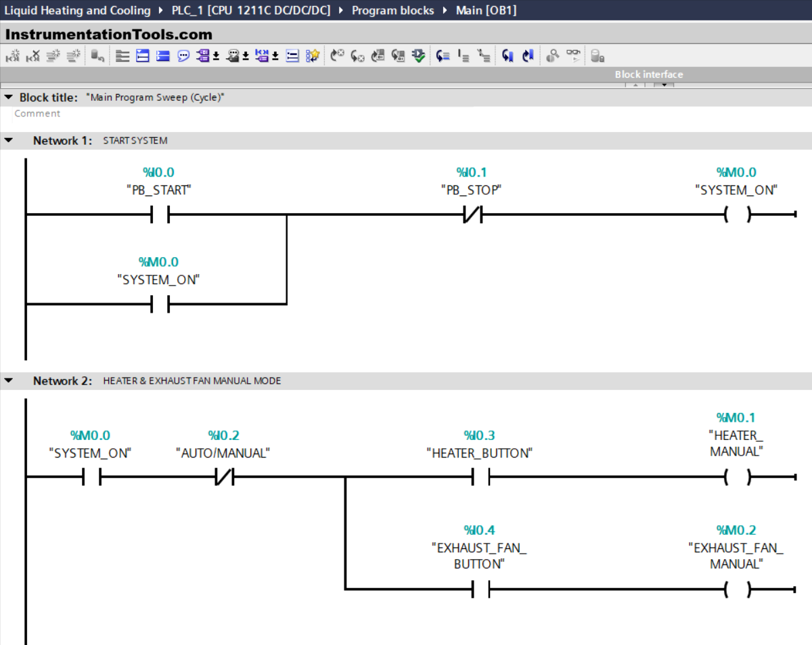The width and height of the screenshot is (812, 645).
Task: Select START SYSTEM network title text
Action: [135, 141]
